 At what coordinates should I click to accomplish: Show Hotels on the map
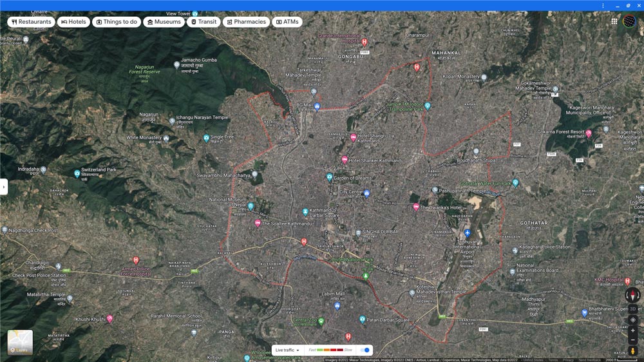click(x=73, y=22)
